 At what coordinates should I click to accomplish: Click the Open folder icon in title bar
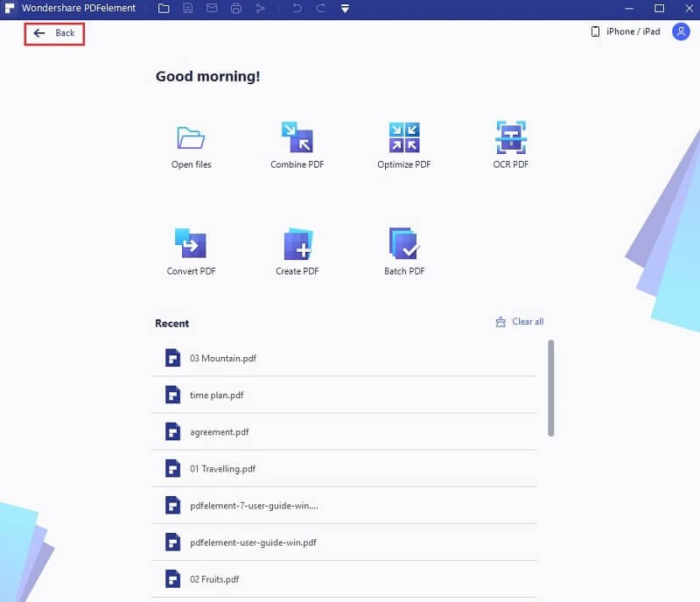164,9
